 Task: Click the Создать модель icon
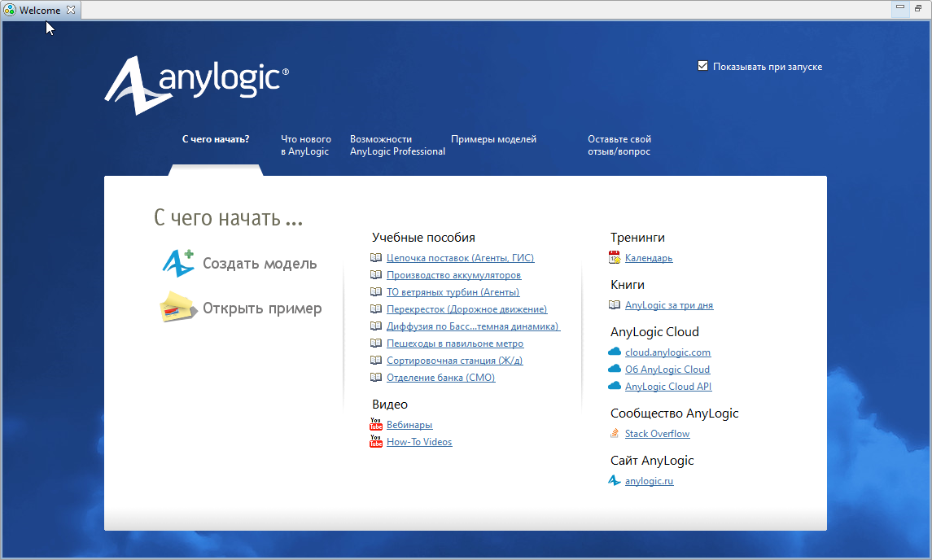pos(179,264)
